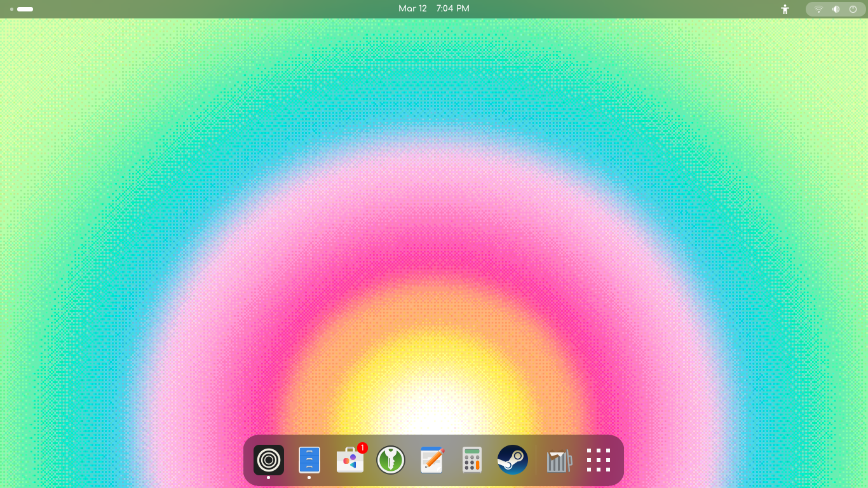
Task: Open the file manager from the dock
Action: 309,459
